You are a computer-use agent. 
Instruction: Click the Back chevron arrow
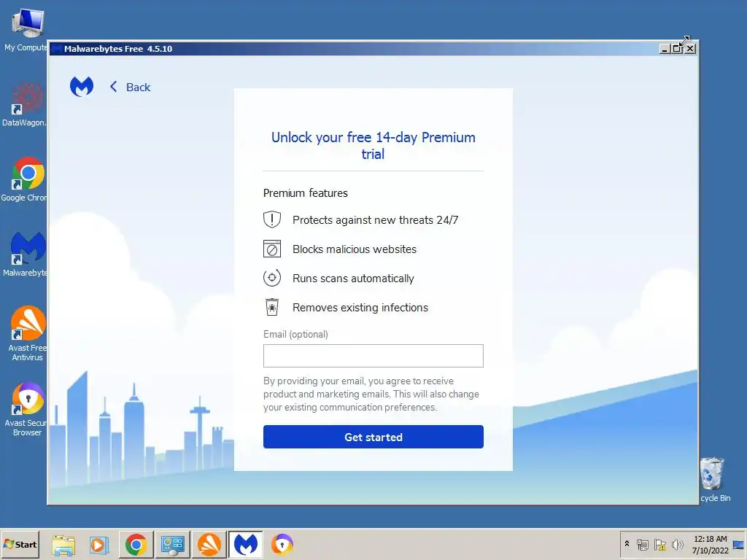click(113, 87)
